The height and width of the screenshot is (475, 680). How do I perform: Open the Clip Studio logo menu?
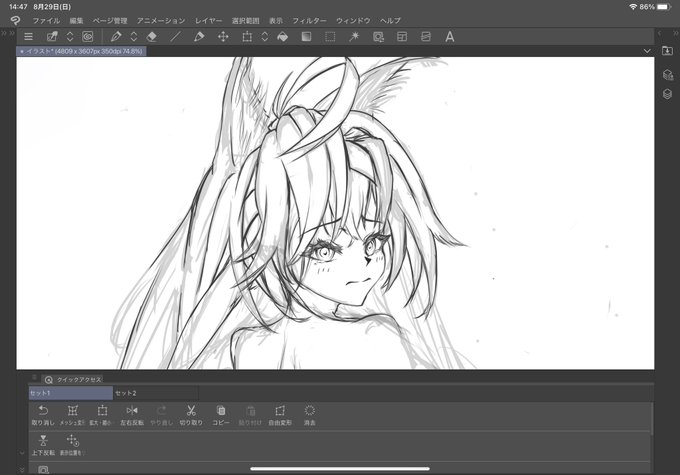click(15, 20)
